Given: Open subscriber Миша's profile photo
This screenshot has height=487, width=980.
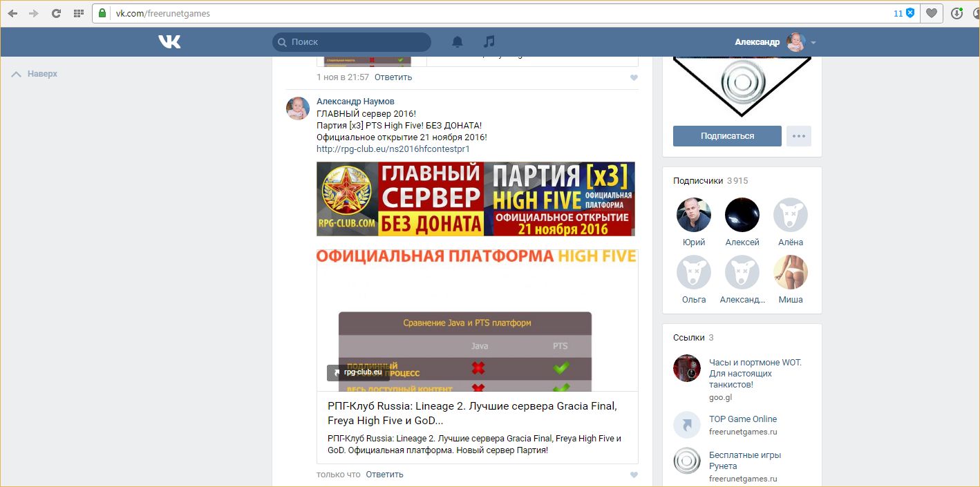Looking at the screenshot, I should (x=791, y=272).
